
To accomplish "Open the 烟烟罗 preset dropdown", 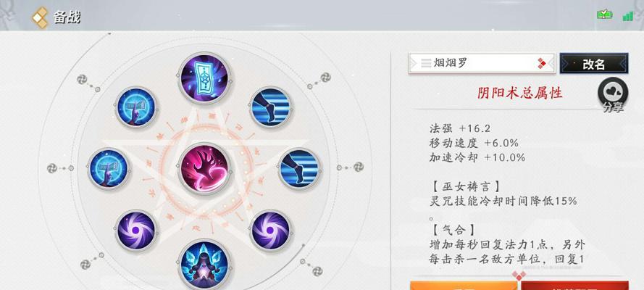I will click(x=482, y=63).
